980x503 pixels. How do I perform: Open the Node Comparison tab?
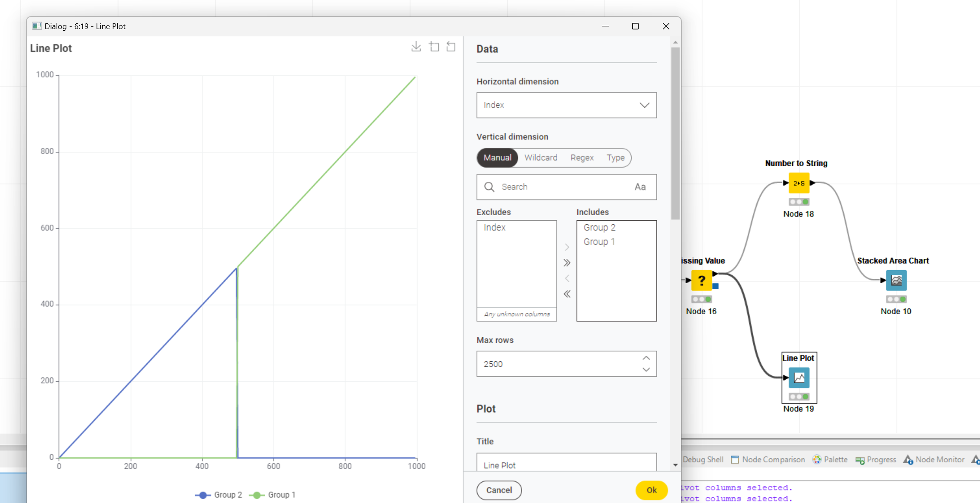pyautogui.click(x=768, y=460)
